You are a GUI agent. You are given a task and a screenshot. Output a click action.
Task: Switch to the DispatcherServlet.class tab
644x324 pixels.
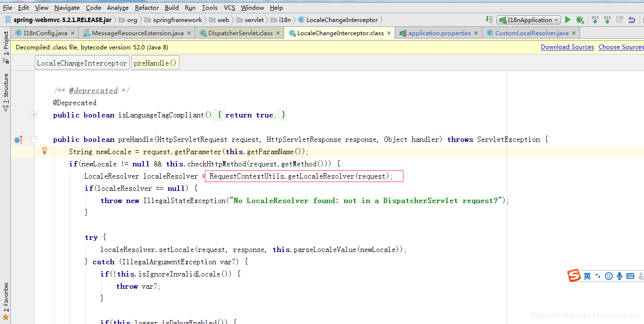(x=240, y=33)
